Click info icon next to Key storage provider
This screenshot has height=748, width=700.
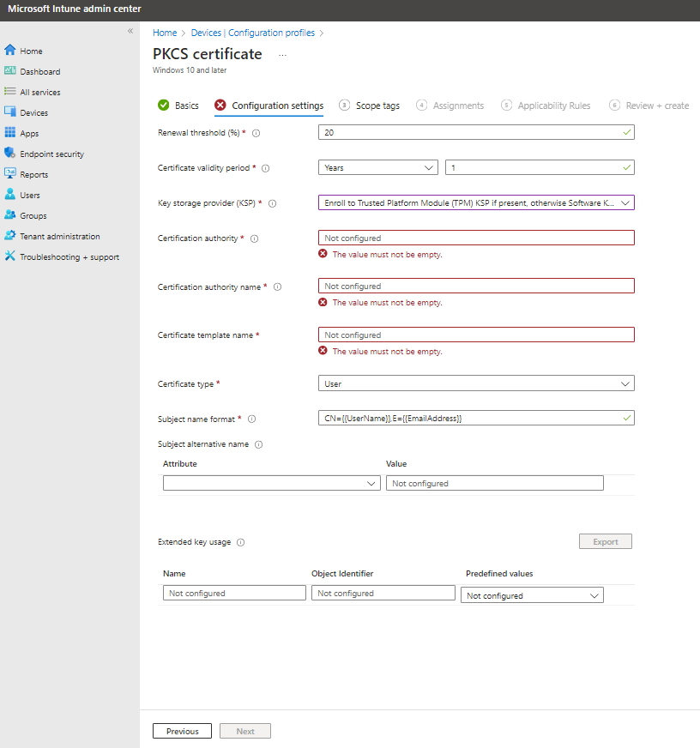pyautogui.click(x=273, y=203)
